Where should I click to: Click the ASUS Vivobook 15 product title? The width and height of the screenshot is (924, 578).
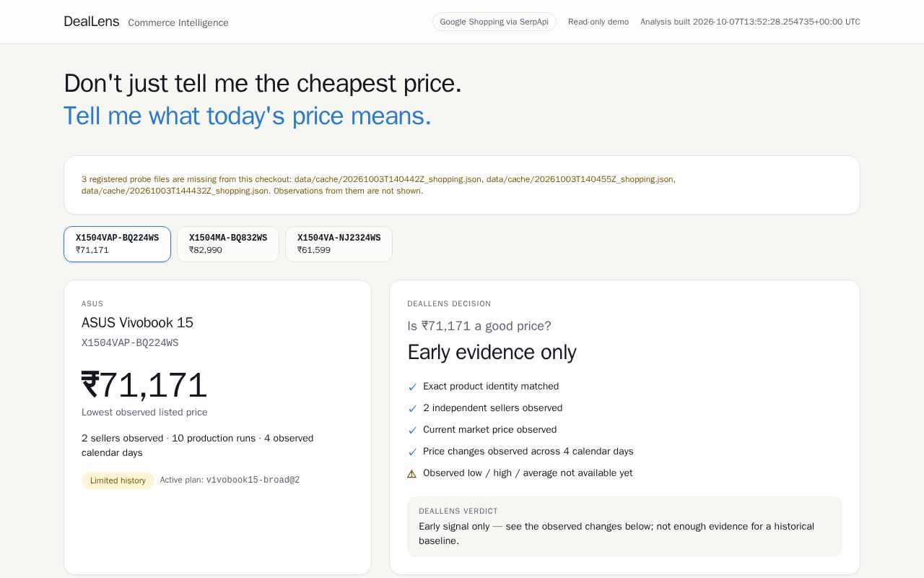(137, 323)
